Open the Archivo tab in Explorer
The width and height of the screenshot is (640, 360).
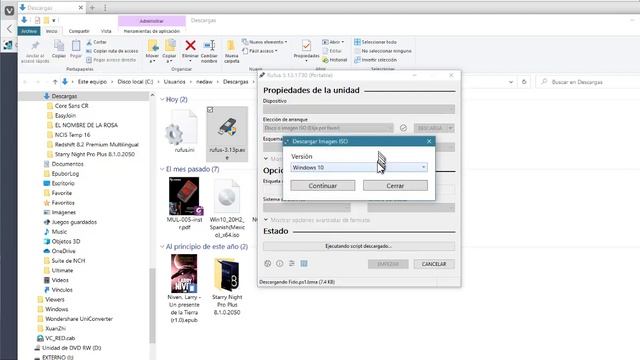[x=29, y=31]
